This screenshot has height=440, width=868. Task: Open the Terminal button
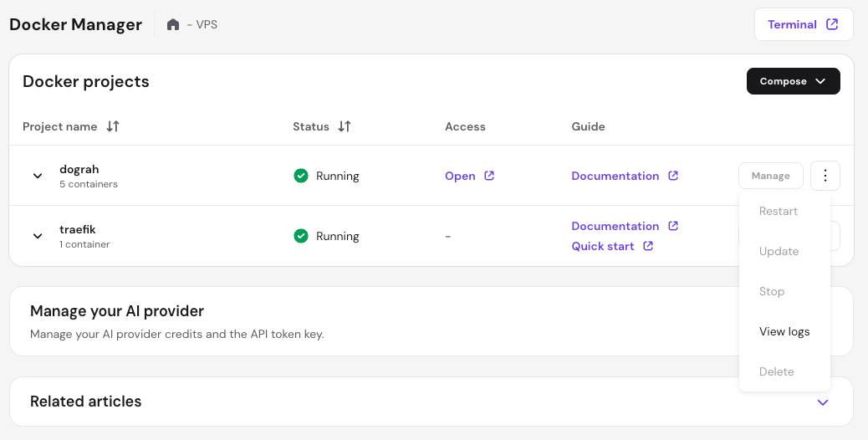click(x=803, y=24)
